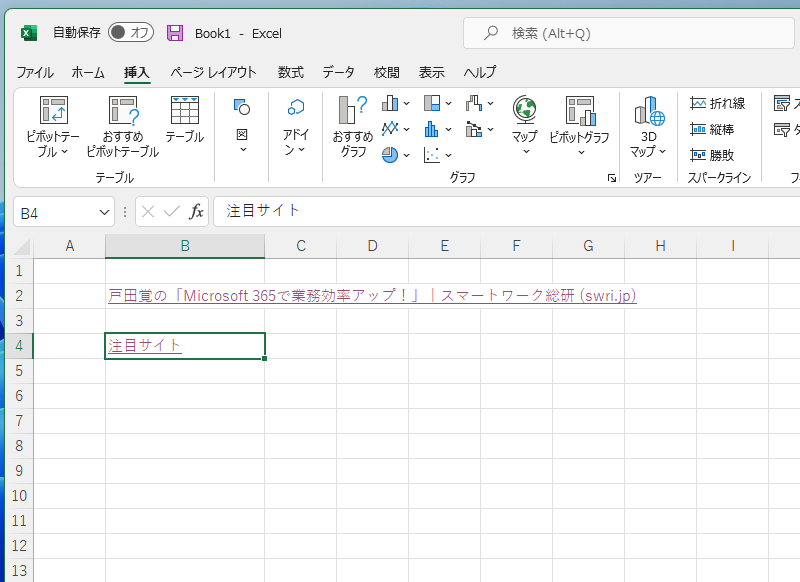Viewport: 800px width, 582px height.
Task: Insert a line or area chart icon
Action: pos(390,129)
